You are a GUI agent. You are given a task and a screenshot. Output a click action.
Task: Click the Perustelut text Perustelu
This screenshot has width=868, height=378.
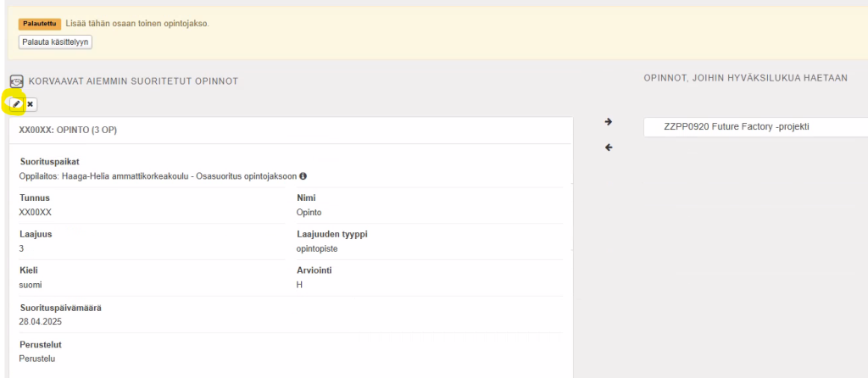37,359
